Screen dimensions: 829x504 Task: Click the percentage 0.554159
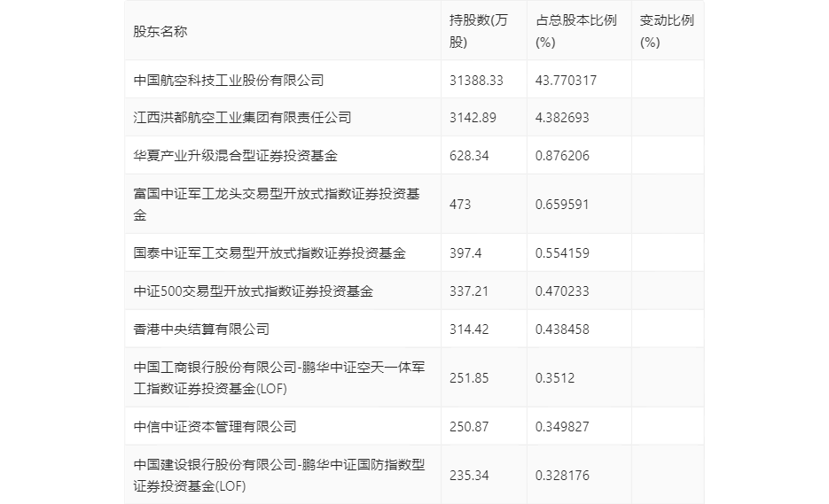click(x=562, y=253)
